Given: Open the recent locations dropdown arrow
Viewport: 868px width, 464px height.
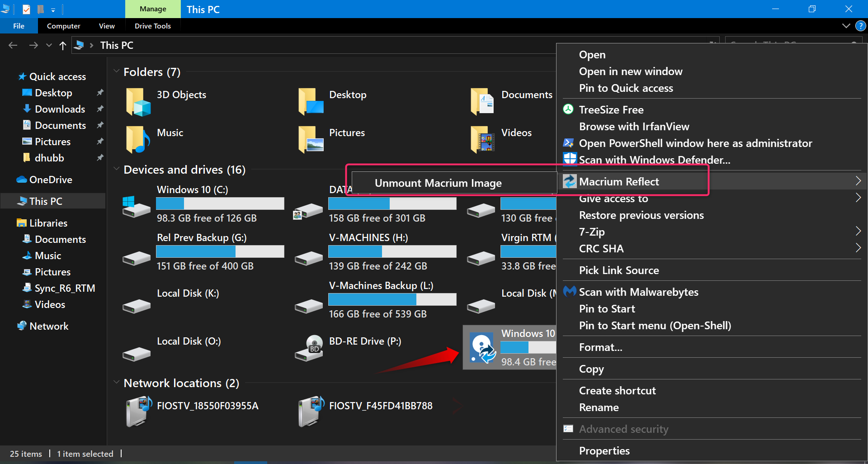Looking at the screenshot, I should (49, 45).
